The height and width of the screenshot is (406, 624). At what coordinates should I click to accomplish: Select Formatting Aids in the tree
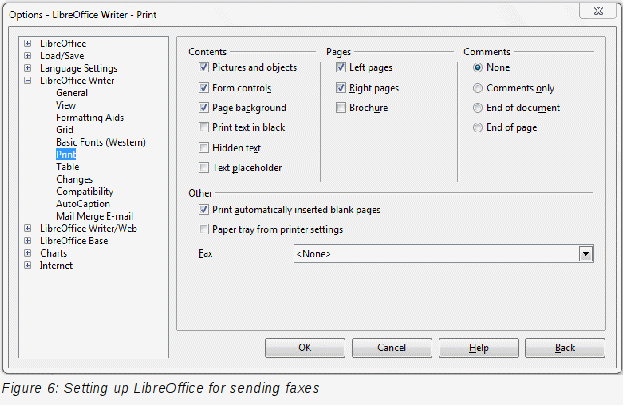[90, 118]
